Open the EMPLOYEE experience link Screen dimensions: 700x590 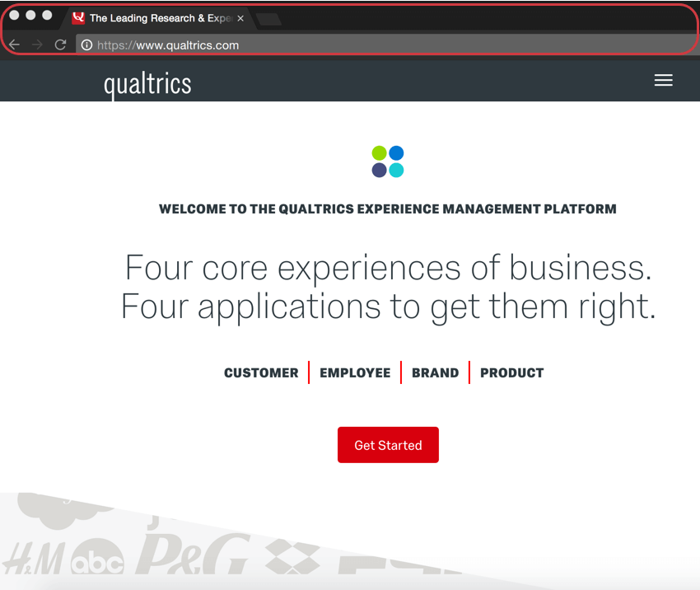(x=355, y=373)
